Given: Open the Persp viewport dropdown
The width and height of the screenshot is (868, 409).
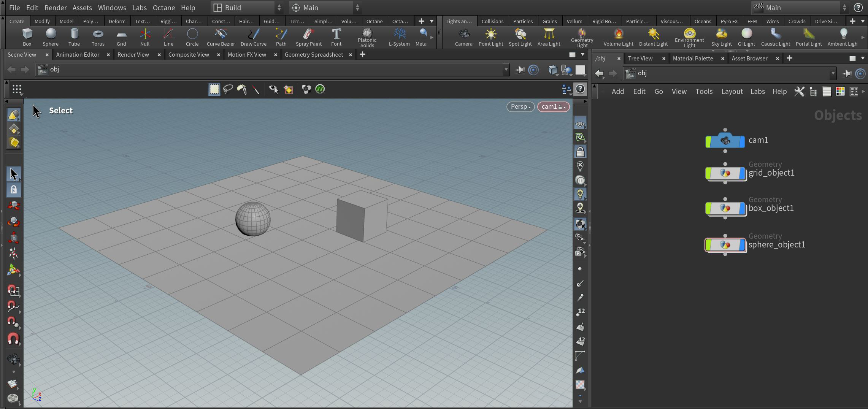Looking at the screenshot, I should (x=520, y=107).
